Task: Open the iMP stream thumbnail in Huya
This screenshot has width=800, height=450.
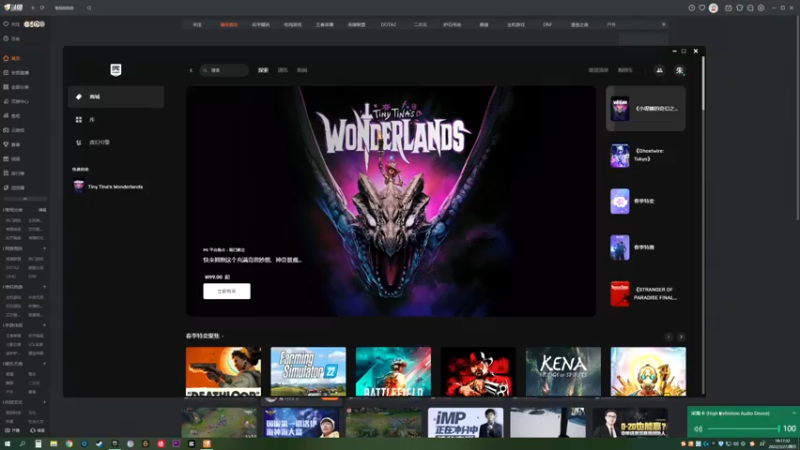Action: [465, 422]
